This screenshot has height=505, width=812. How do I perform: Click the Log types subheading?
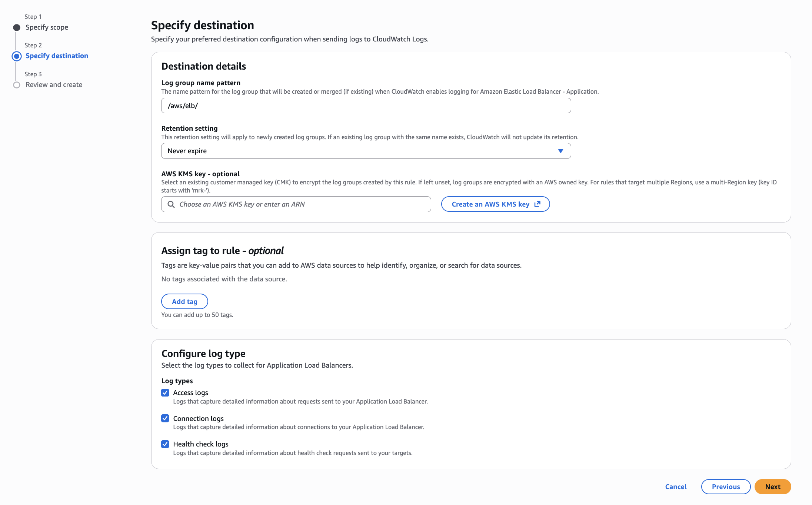click(x=177, y=381)
